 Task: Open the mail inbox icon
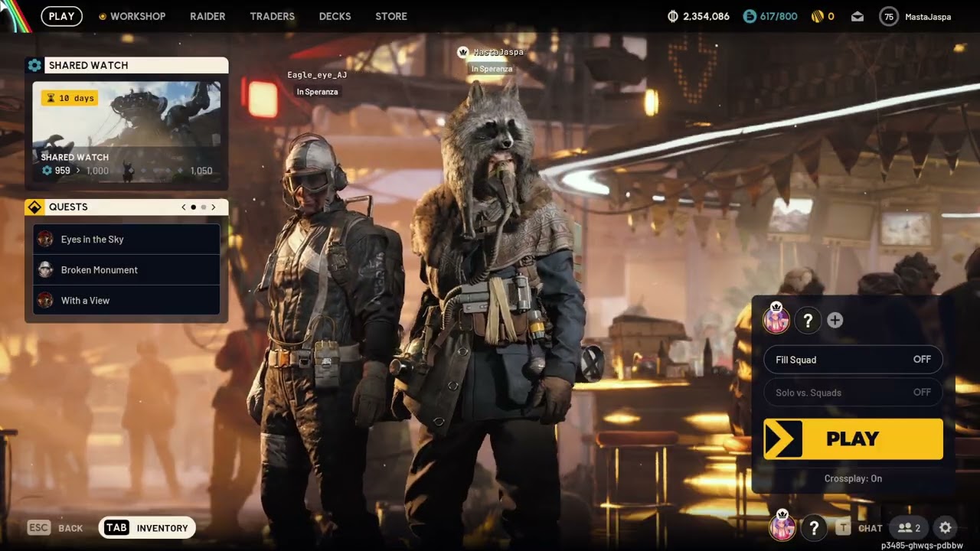857,16
